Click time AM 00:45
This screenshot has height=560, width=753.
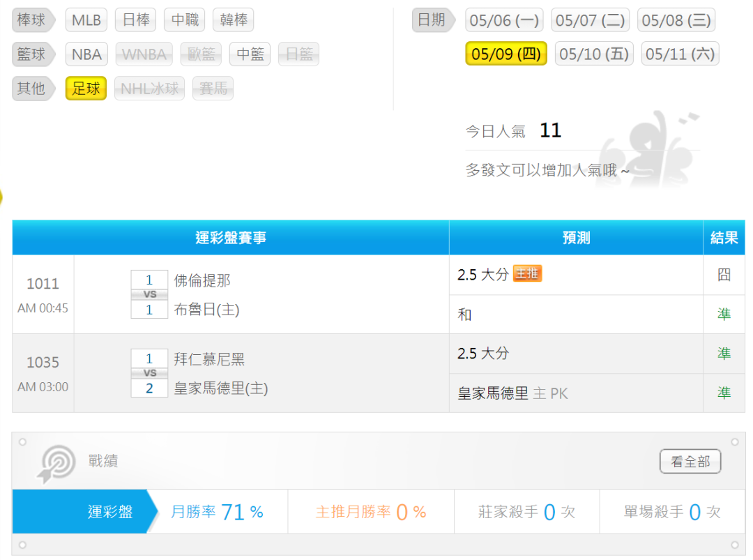point(43,308)
